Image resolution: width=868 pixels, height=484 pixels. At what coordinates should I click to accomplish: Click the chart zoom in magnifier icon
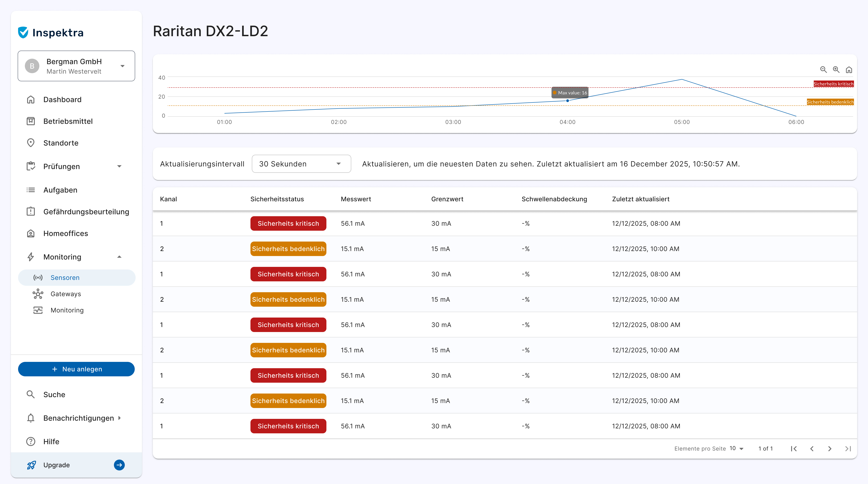836,69
